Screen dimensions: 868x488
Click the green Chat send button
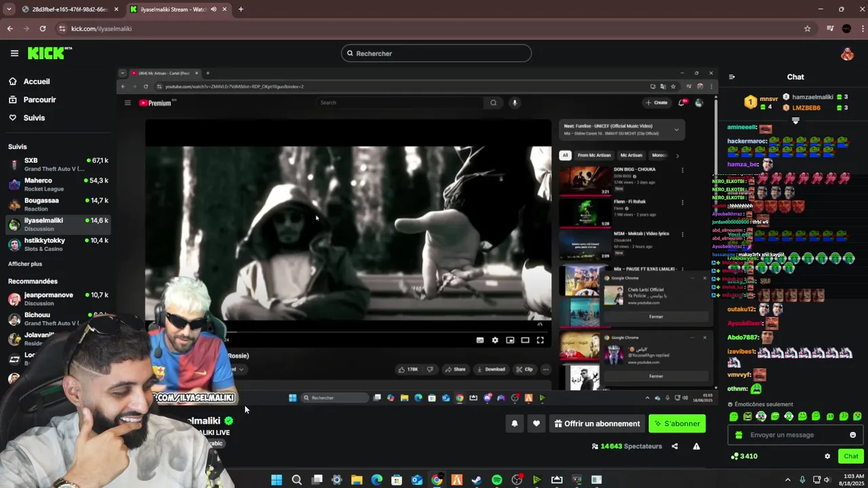tap(850, 456)
